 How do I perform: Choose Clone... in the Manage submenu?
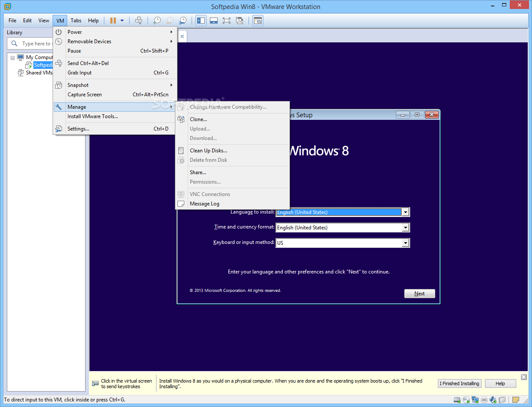[233, 119]
